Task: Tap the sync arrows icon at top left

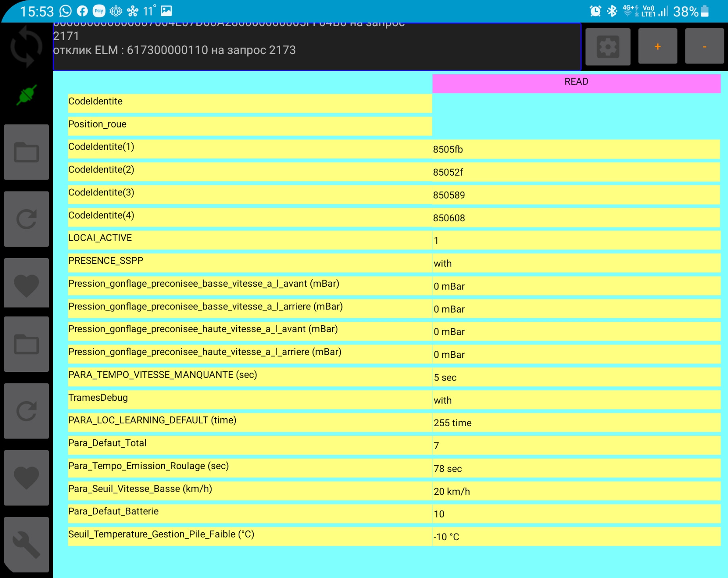Action: (x=26, y=46)
